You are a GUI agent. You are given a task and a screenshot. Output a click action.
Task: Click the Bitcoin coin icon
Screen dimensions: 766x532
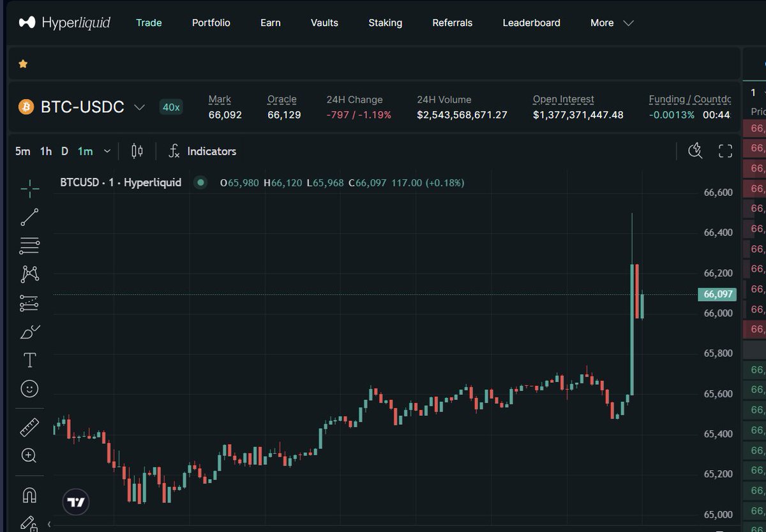26,107
